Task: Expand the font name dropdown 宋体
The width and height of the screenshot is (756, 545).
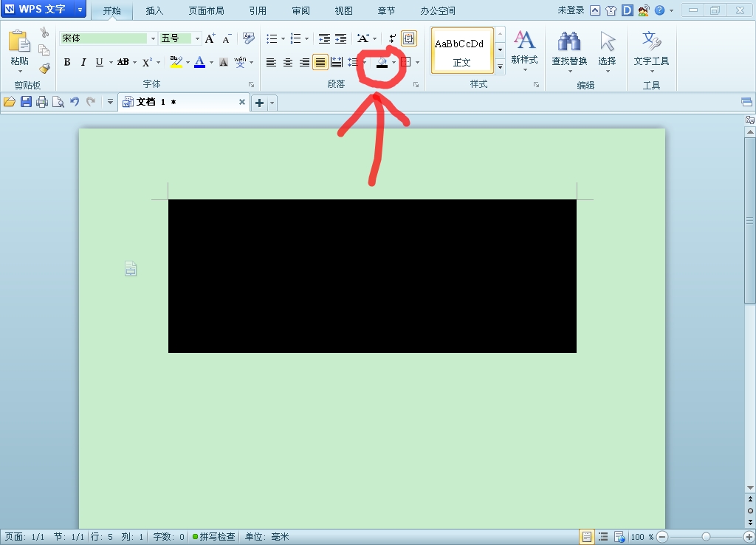Action: tap(153, 38)
